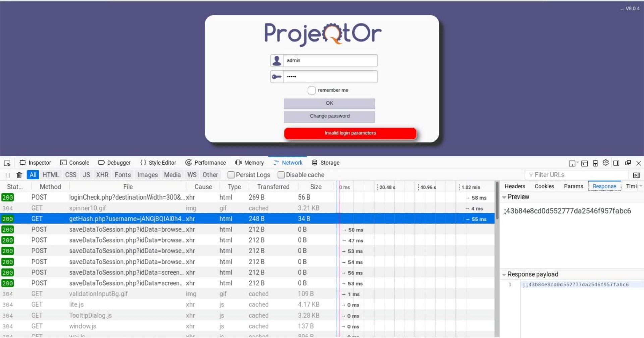Toggle the All request filter
The height and width of the screenshot is (338, 644).
click(33, 175)
